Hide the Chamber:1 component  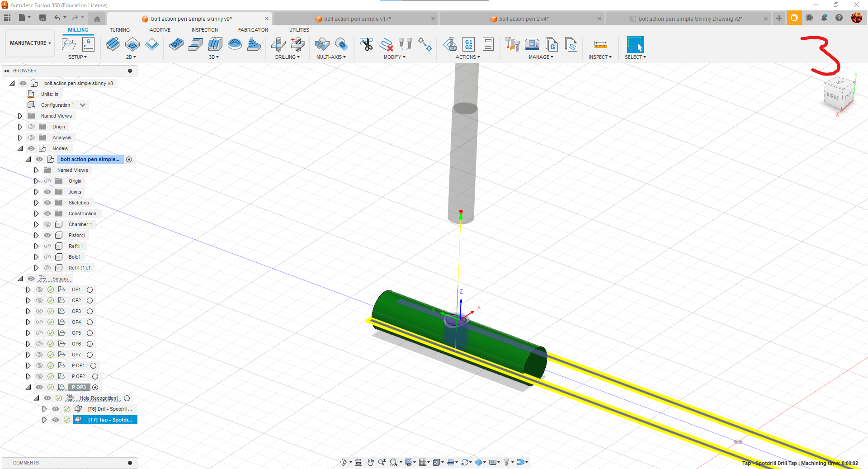pos(47,224)
